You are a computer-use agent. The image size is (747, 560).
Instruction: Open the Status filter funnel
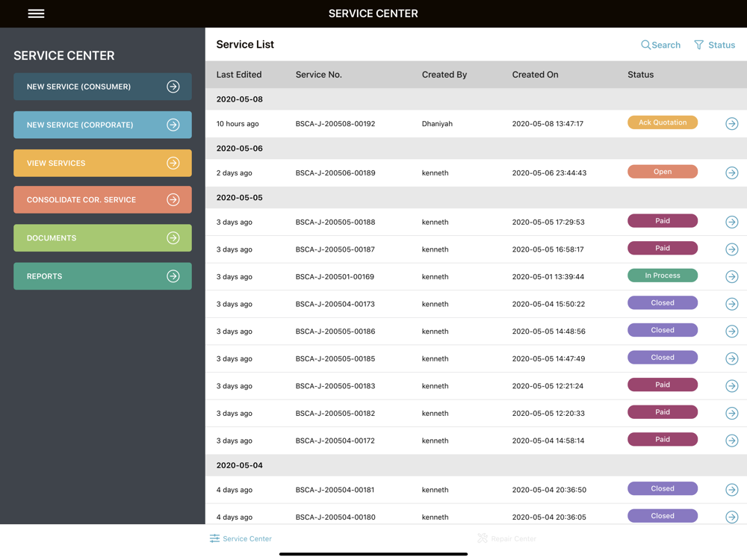point(699,45)
